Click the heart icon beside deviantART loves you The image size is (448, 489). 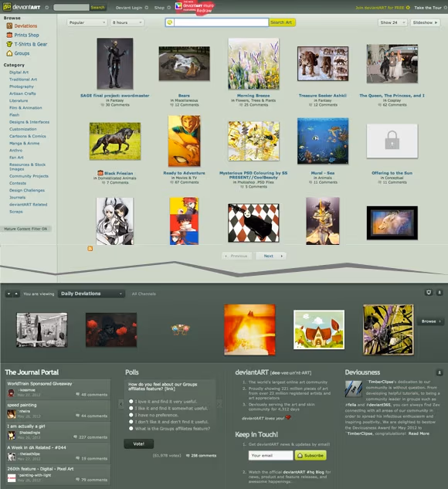pos(288,417)
